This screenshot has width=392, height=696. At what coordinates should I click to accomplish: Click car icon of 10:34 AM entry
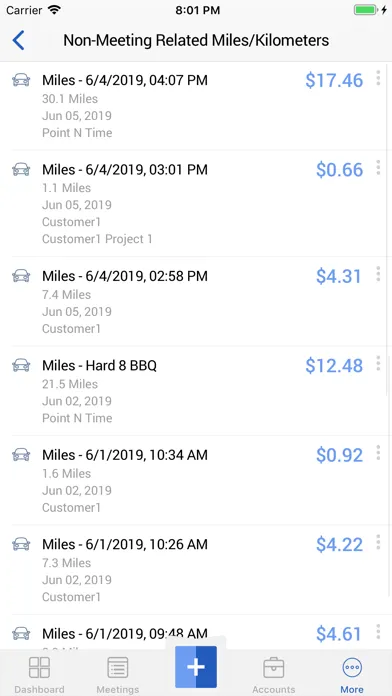21,455
